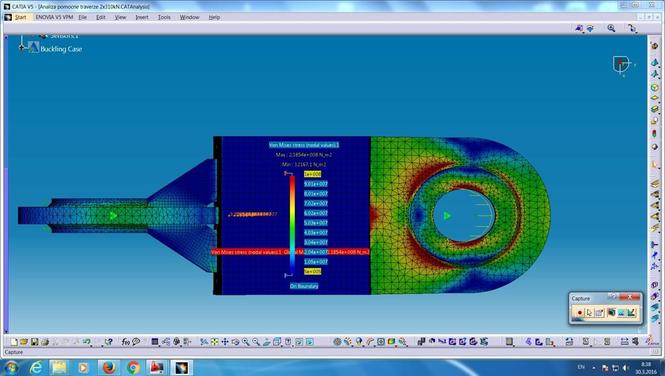Open Internet Explorer from taskbar
The image size is (665, 376).
(36, 368)
